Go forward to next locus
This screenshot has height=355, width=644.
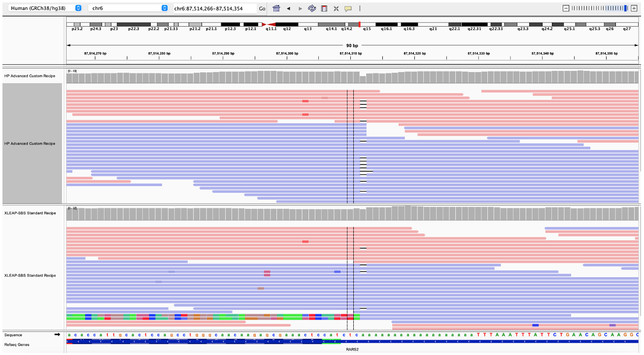300,8
